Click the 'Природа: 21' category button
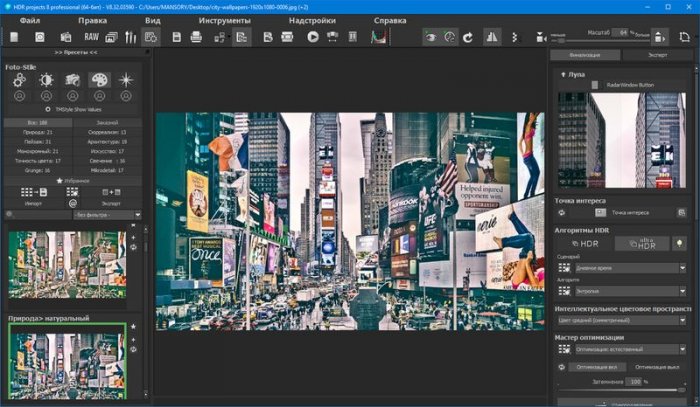Screen dimensions: 700x407 39,131
